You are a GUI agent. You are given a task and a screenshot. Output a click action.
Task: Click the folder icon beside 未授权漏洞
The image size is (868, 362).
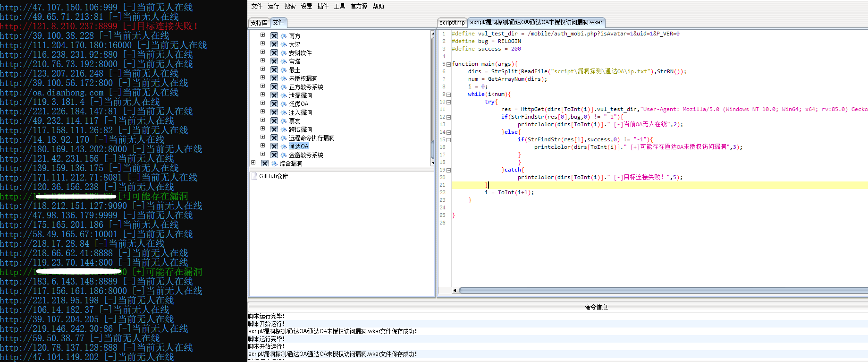[284, 78]
